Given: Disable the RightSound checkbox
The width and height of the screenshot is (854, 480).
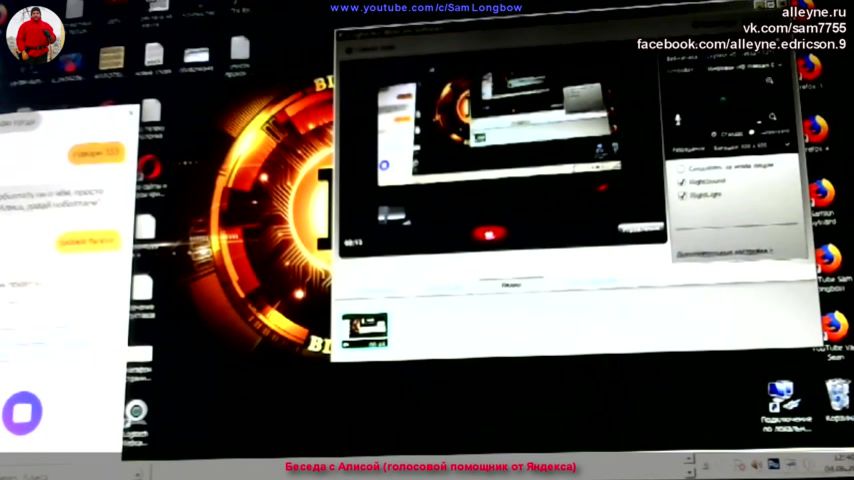Looking at the screenshot, I should click(x=682, y=182).
